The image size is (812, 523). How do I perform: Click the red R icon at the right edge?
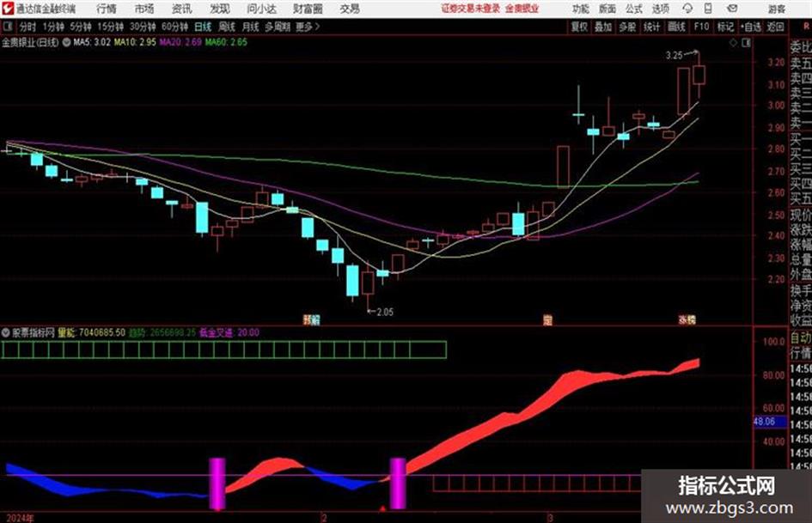(x=806, y=27)
